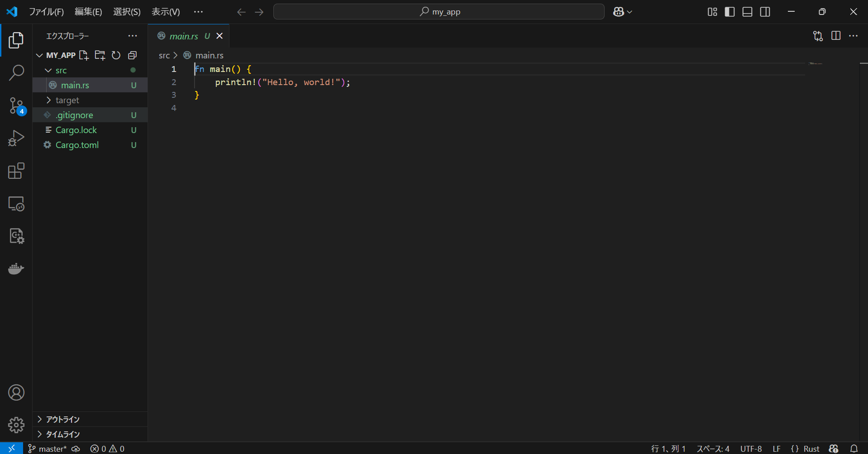Open the ファイル(F) menu
The height and width of the screenshot is (454, 868).
point(46,12)
